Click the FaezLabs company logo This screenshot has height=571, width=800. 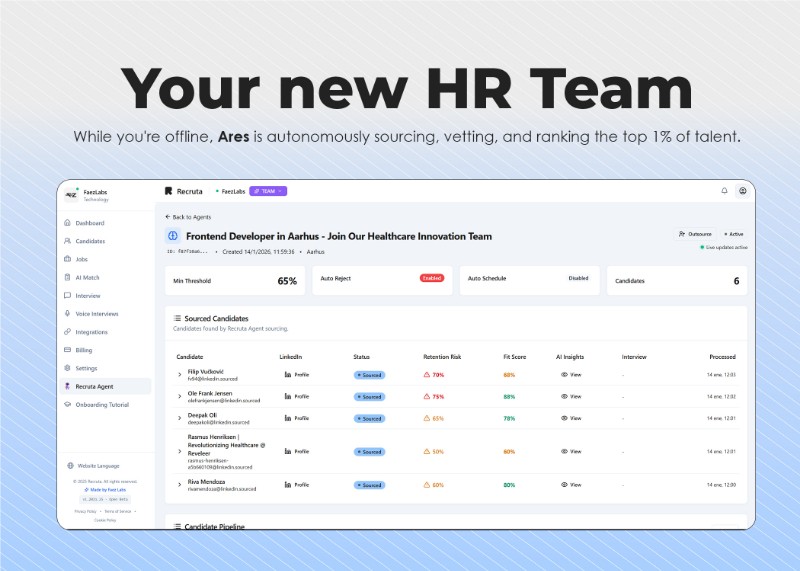click(x=71, y=195)
